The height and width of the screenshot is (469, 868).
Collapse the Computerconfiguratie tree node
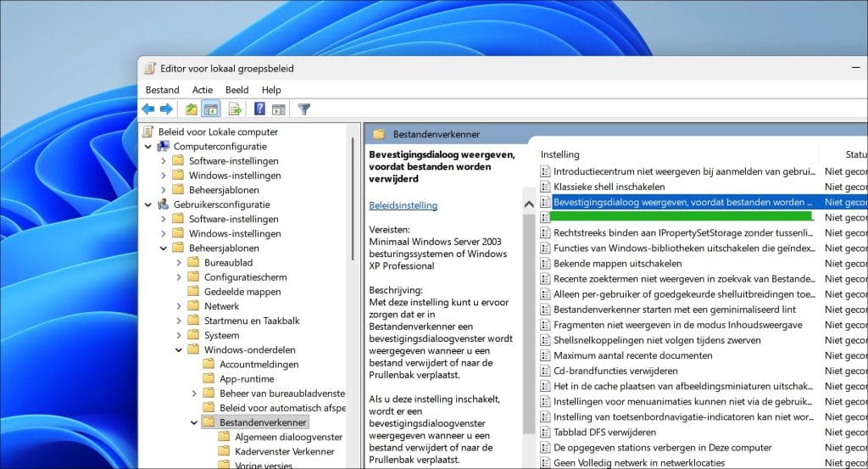pyautogui.click(x=147, y=147)
